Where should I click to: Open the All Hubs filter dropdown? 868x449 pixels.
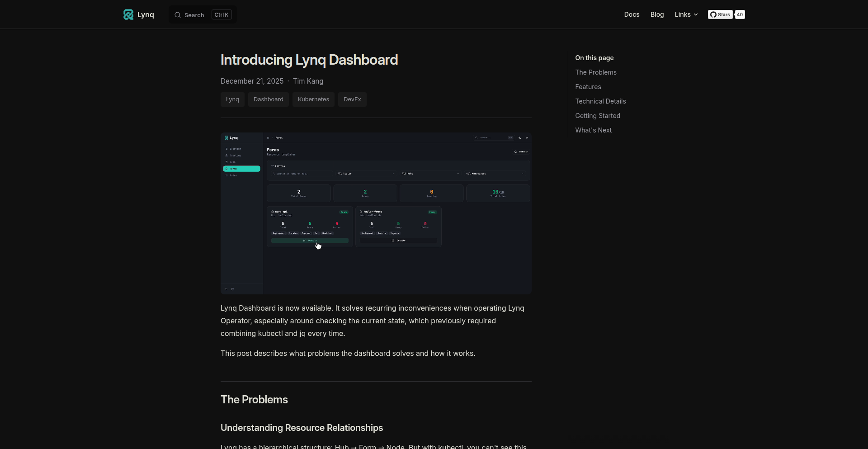(430, 173)
